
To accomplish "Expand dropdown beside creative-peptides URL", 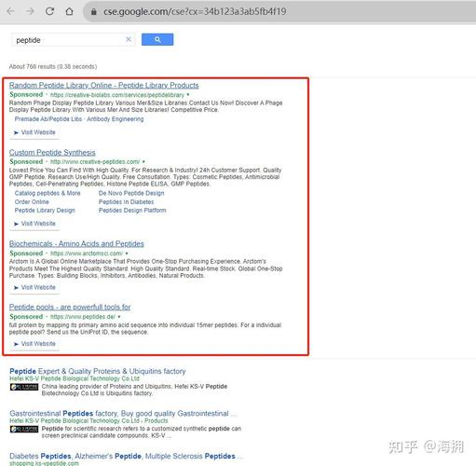I will point(143,162).
